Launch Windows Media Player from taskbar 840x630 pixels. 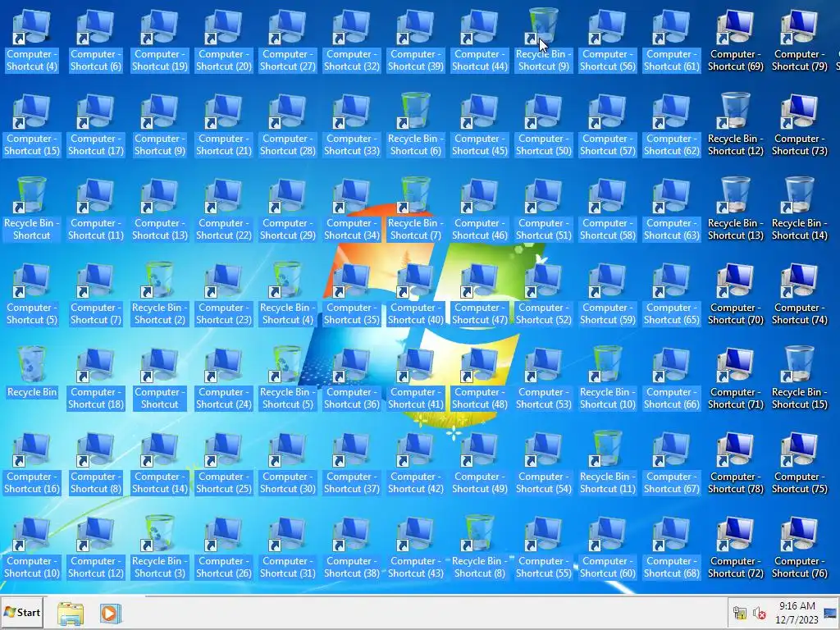[111, 614]
